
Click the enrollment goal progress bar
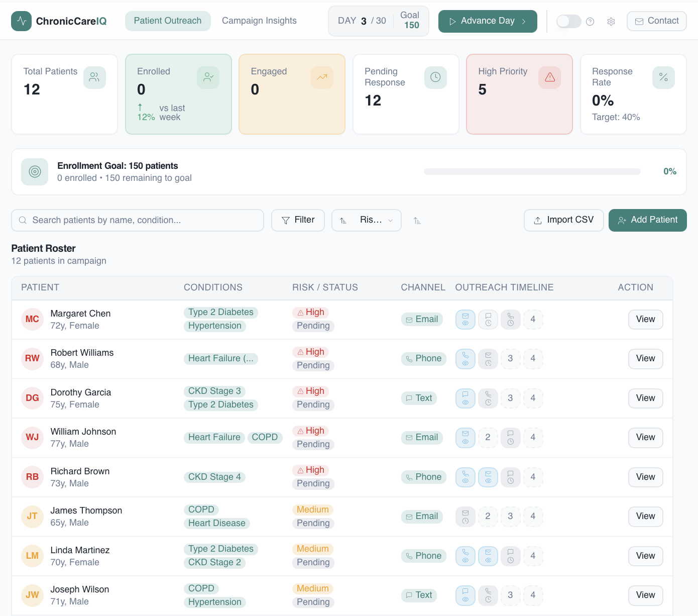click(x=532, y=172)
